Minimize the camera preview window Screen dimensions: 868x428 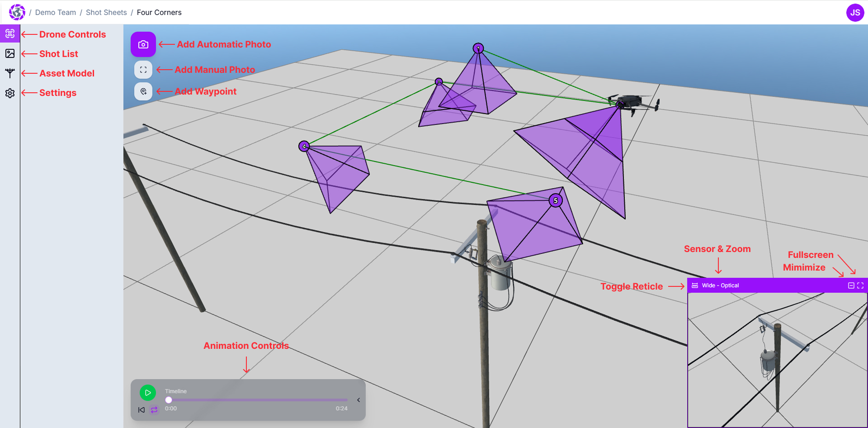(x=851, y=285)
